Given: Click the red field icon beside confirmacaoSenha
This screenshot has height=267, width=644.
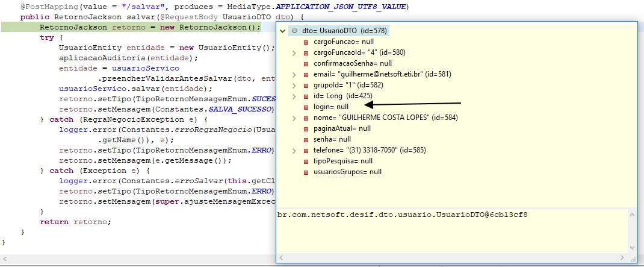Looking at the screenshot, I should [306, 64].
